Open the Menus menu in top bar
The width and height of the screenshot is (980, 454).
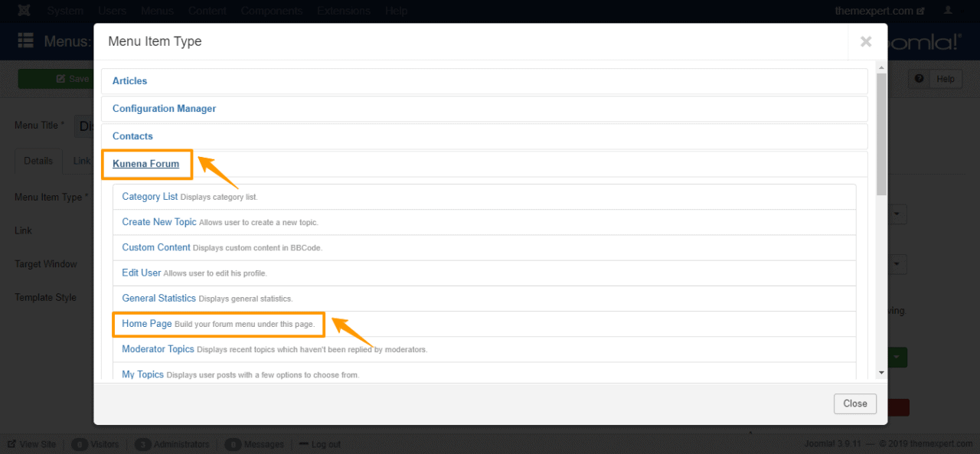pyautogui.click(x=157, y=11)
